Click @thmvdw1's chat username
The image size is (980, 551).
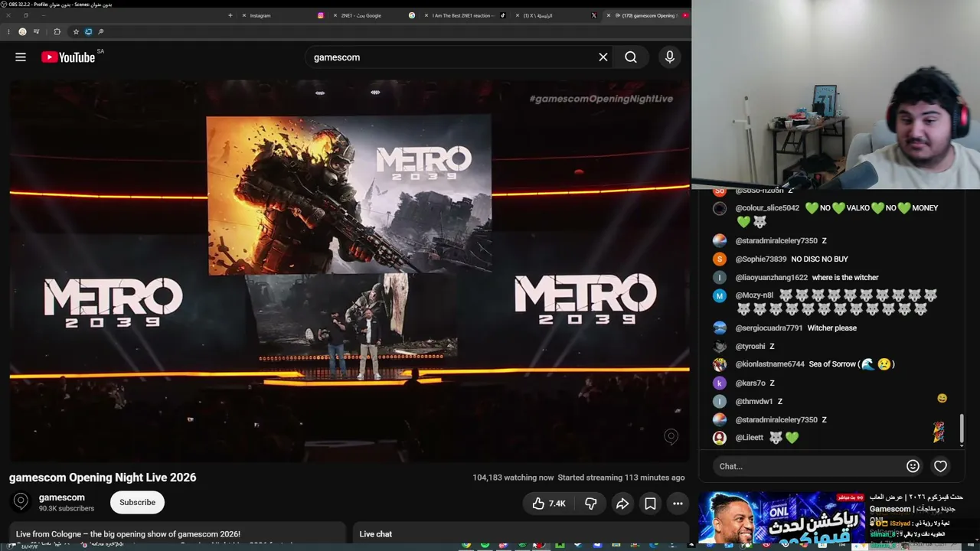(754, 402)
